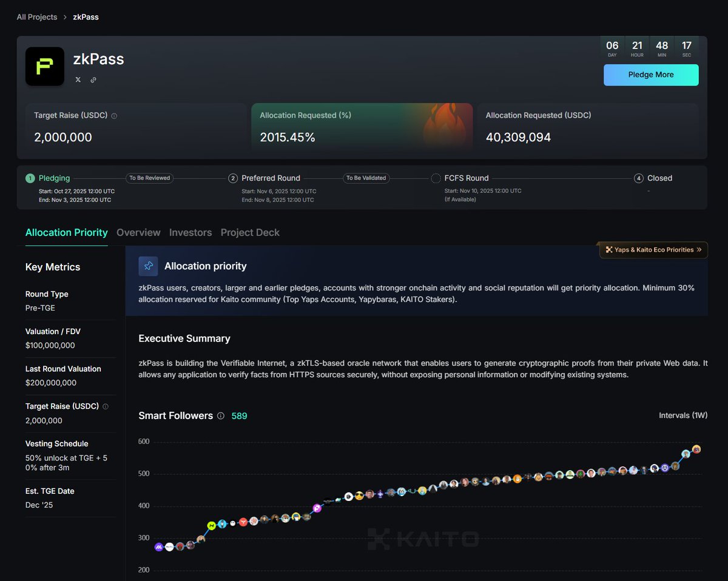Open the zkPass website link icon
The width and height of the screenshot is (728, 581).
93,79
